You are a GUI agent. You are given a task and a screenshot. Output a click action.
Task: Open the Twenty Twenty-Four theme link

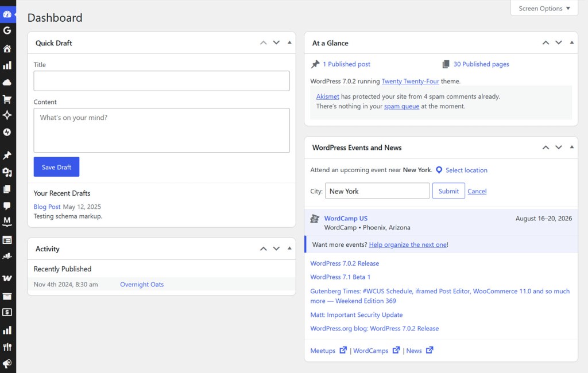click(410, 81)
